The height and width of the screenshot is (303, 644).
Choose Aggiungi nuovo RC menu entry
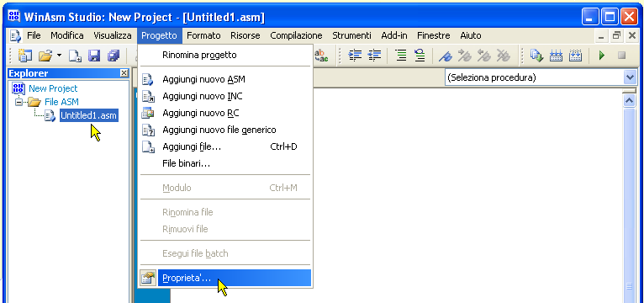pyautogui.click(x=225, y=113)
